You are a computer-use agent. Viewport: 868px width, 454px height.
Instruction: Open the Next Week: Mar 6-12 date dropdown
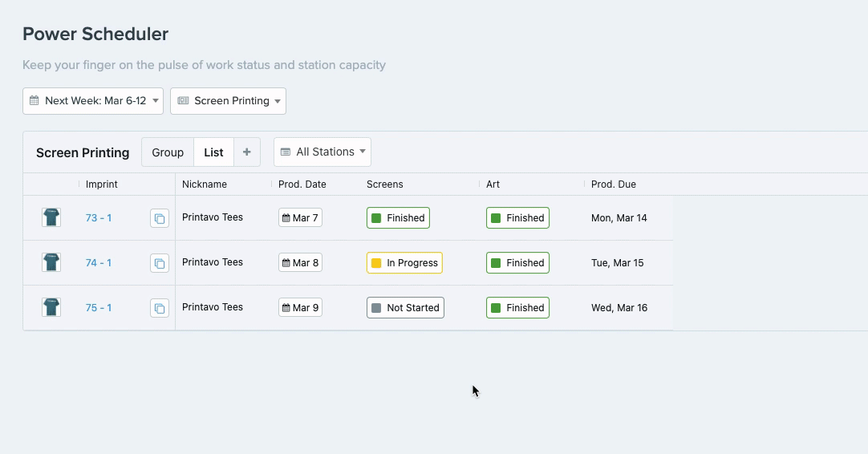(x=93, y=101)
